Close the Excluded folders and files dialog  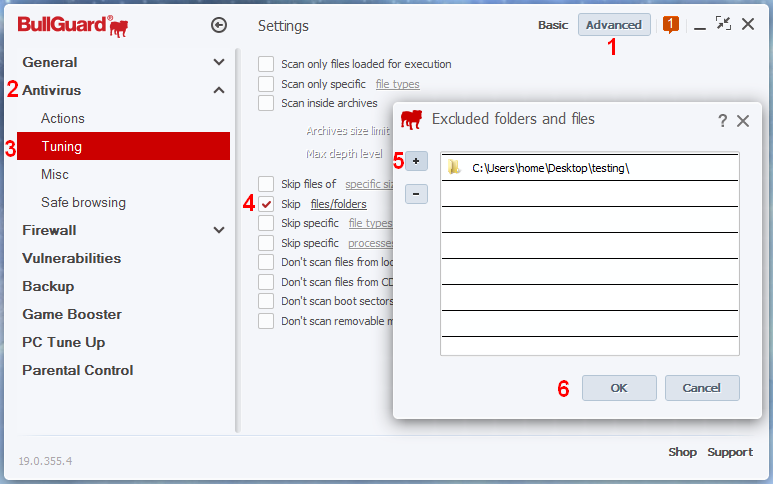coord(743,121)
